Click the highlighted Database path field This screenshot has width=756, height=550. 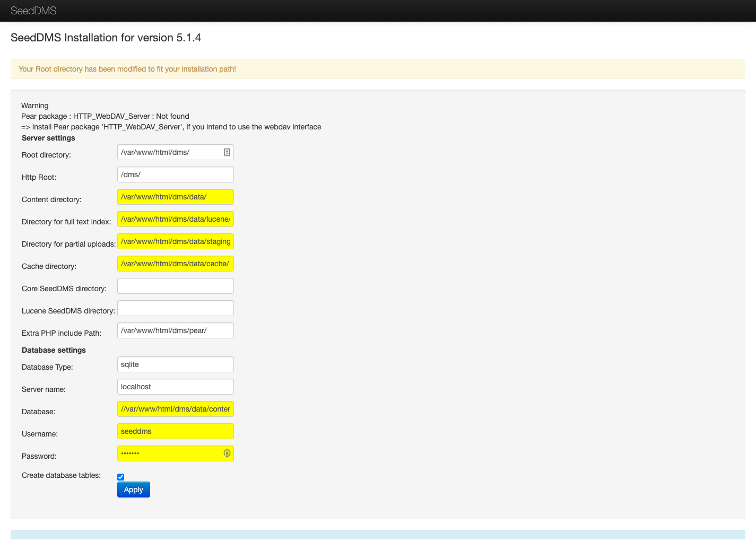(175, 409)
